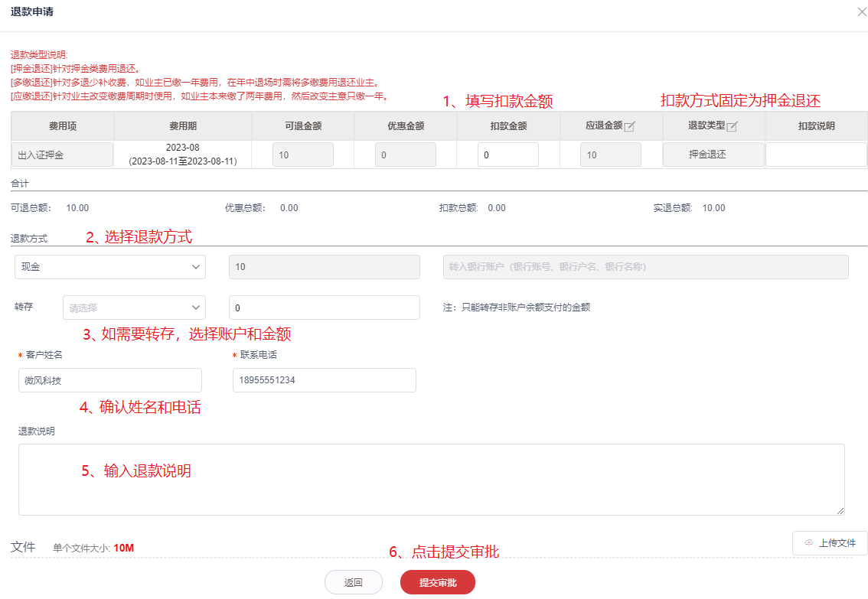The width and height of the screenshot is (868, 599).
Task: Click edit icon beside 应退金额 header
Action: coord(629,127)
